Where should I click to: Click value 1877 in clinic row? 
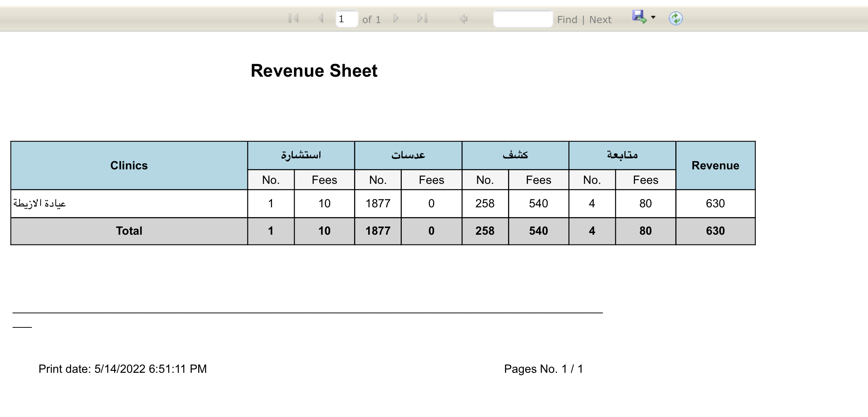tap(378, 203)
